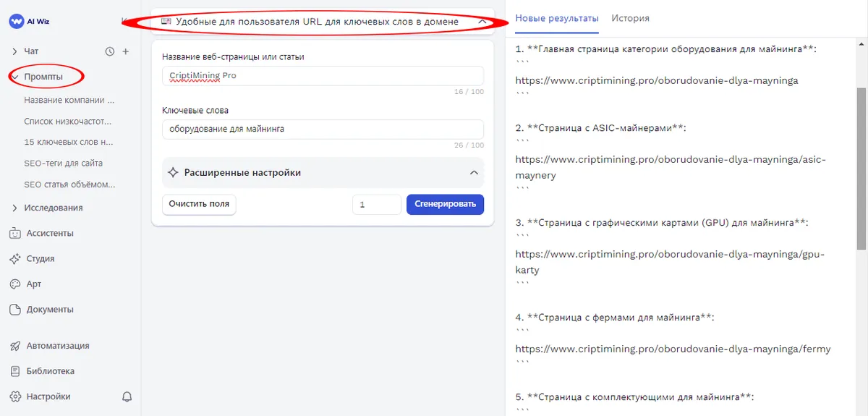Open prompt 'SEO-теги для сайта'
868x416 pixels.
pyautogui.click(x=63, y=163)
